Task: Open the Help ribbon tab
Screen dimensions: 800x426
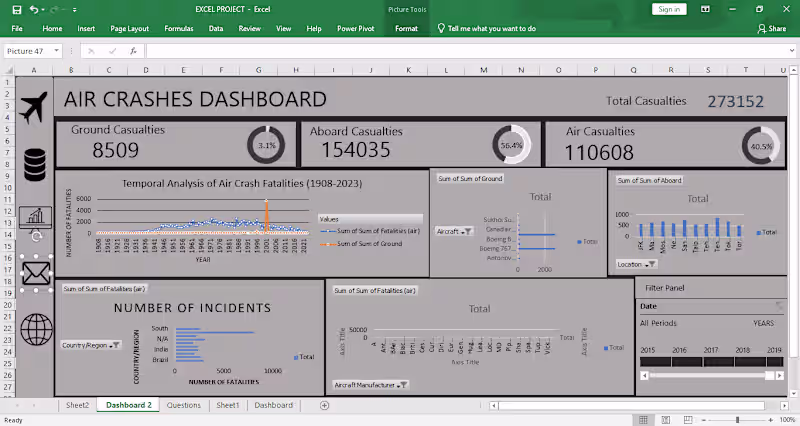Action: click(x=314, y=29)
